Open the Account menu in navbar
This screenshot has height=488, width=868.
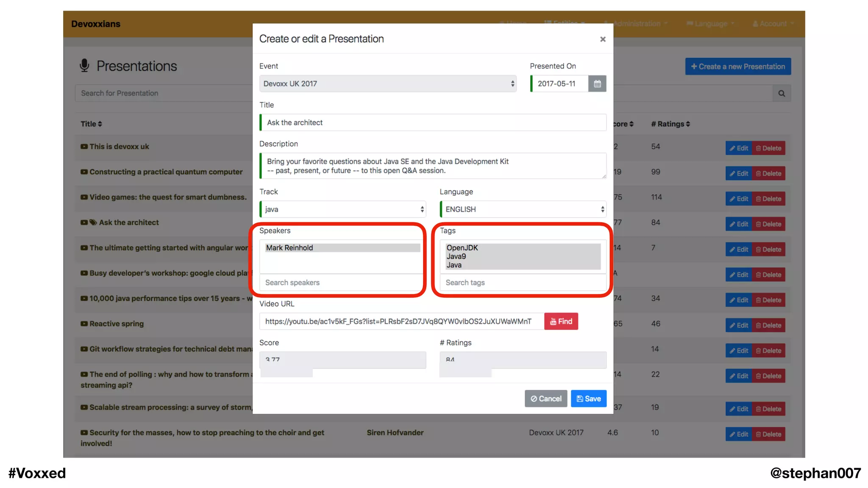point(773,24)
